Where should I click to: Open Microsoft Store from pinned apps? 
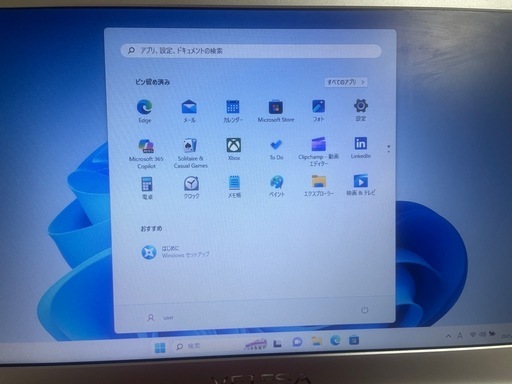click(276, 111)
